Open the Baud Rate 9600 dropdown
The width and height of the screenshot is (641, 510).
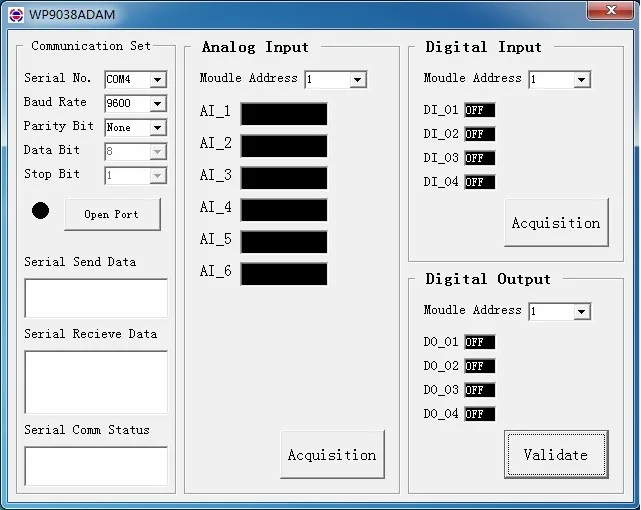coord(157,103)
